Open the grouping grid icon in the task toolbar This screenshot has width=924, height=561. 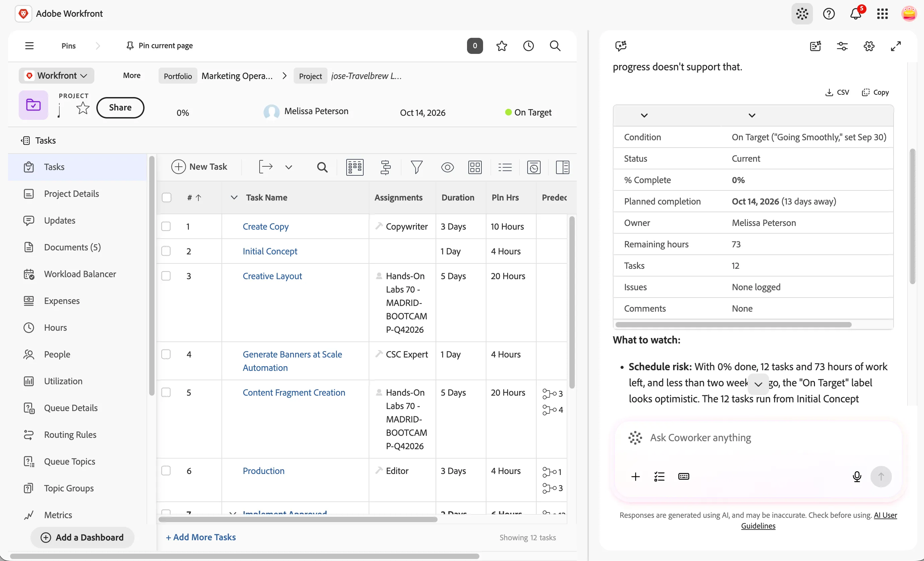pos(475,167)
